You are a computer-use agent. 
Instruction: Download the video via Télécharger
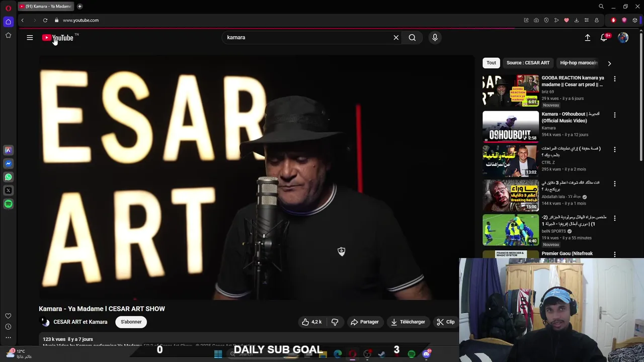pyautogui.click(x=408, y=322)
